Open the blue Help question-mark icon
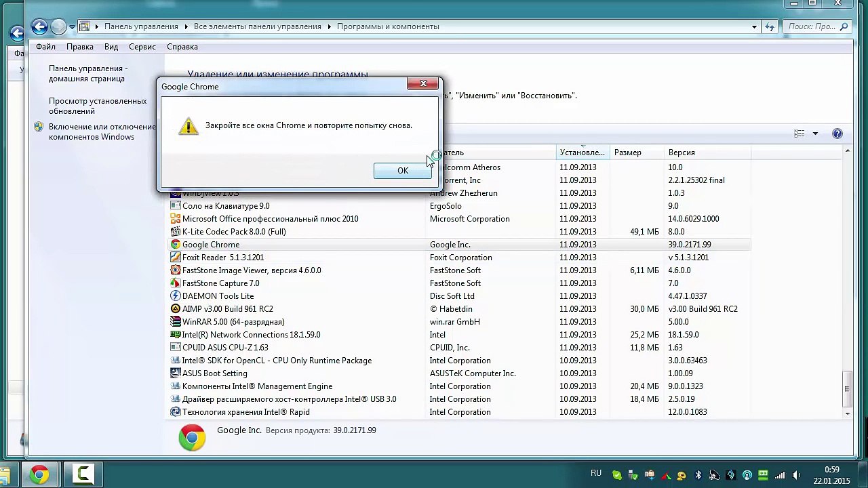 pos(837,134)
